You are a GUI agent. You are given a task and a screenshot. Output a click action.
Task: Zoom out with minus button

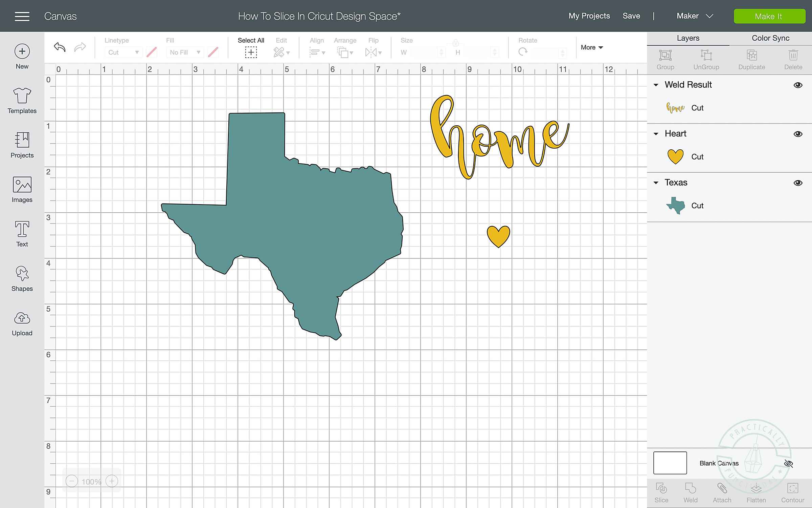(71, 481)
